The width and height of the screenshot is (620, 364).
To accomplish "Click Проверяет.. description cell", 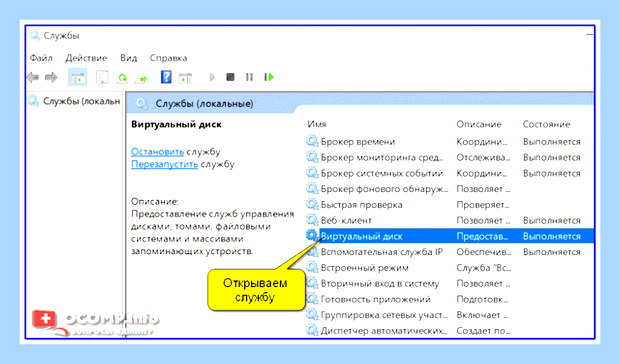I will [483, 205].
